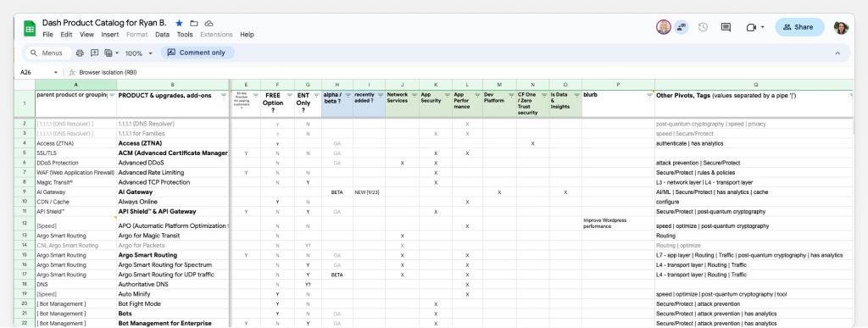Open the Insert menu
Screen dimensions: 868x328
109,34
